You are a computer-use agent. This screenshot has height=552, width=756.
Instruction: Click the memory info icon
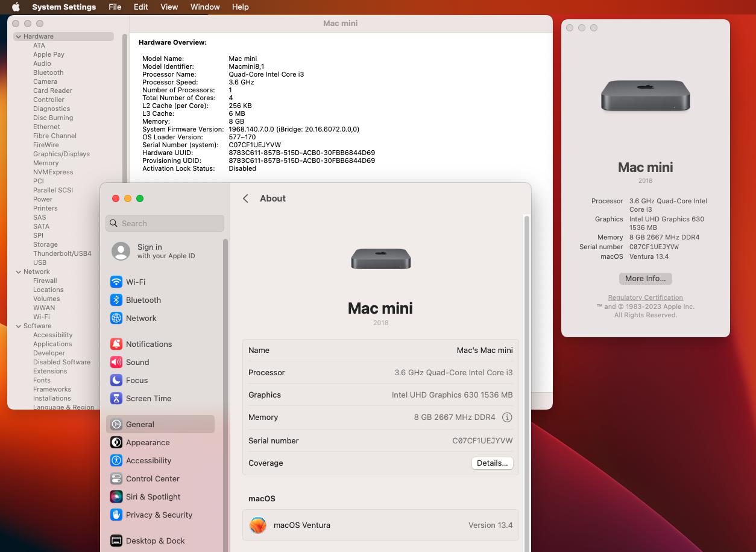pyautogui.click(x=507, y=417)
